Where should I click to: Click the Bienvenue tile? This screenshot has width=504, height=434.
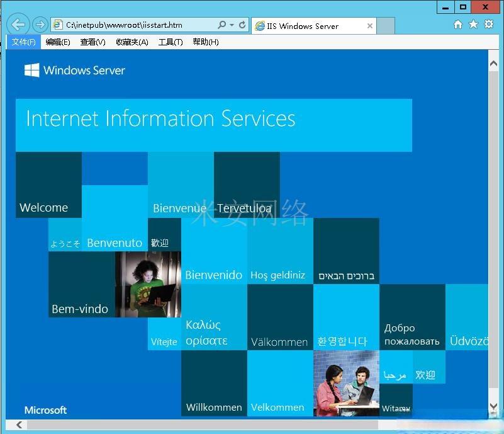[x=181, y=185]
